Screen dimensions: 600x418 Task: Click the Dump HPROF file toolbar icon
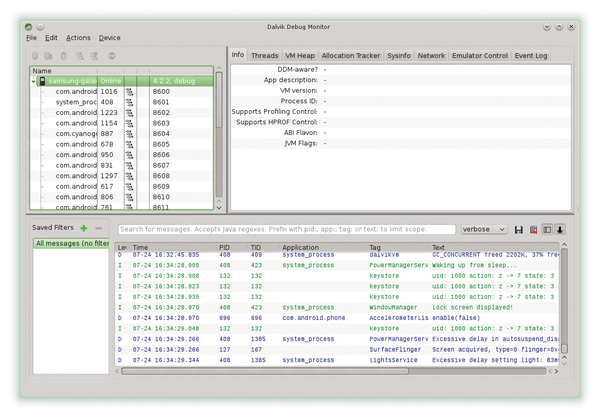pyautogui.click(x=49, y=56)
